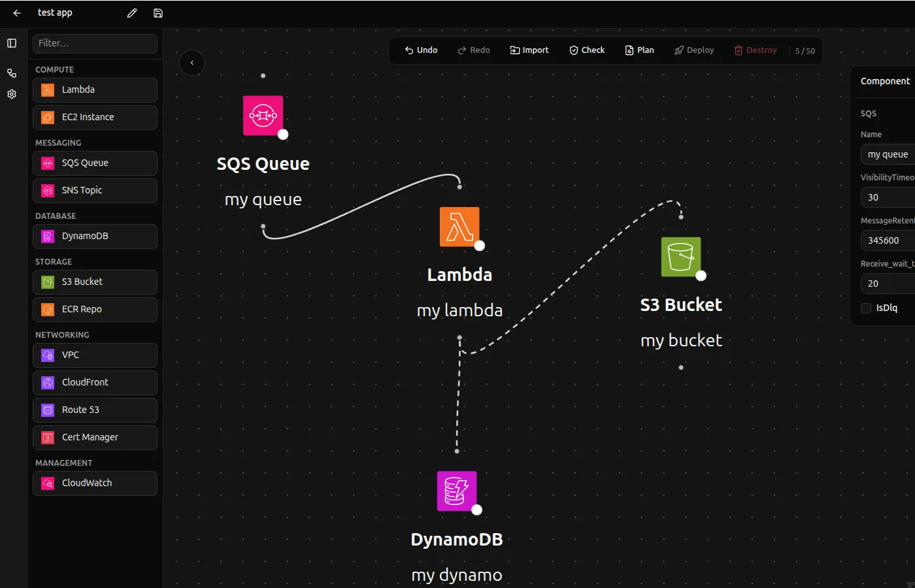Image resolution: width=915 pixels, height=588 pixels.
Task: Click the Redo toolbar button
Action: coord(474,50)
